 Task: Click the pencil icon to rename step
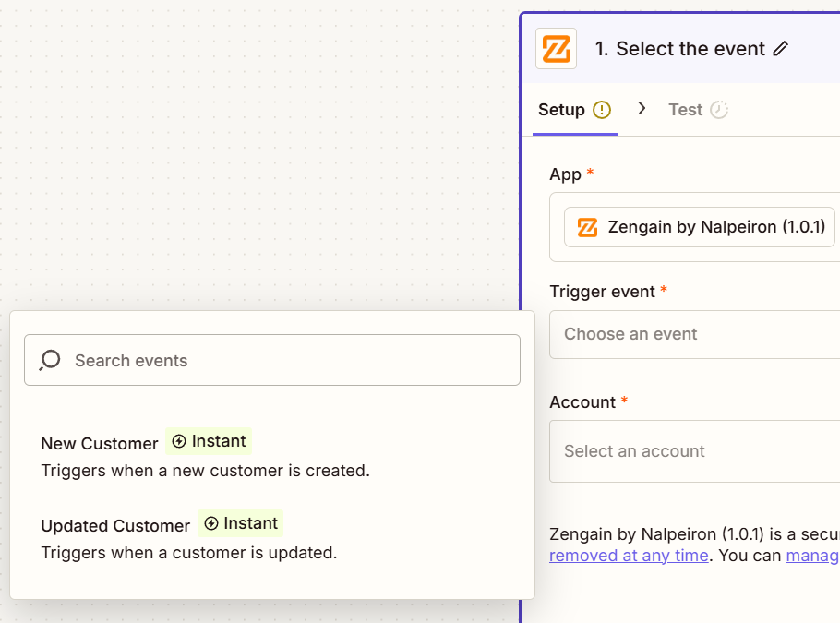781,49
